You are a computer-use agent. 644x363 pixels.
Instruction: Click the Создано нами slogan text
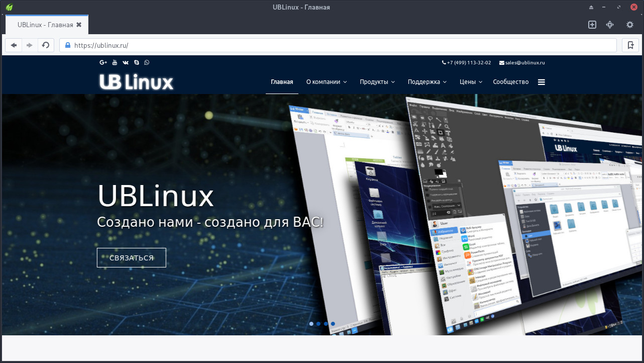tap(210, 221)
